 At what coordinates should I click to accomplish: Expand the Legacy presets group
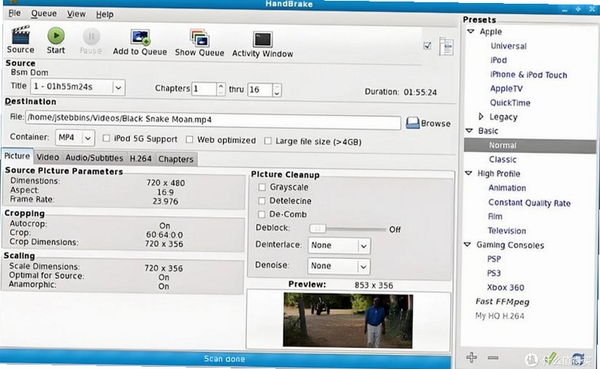point(481,116)
